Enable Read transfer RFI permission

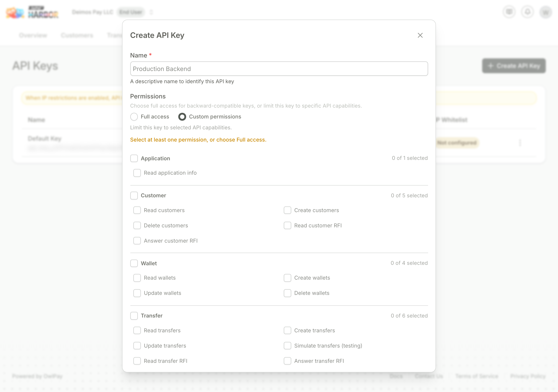[x=137, y=361]
